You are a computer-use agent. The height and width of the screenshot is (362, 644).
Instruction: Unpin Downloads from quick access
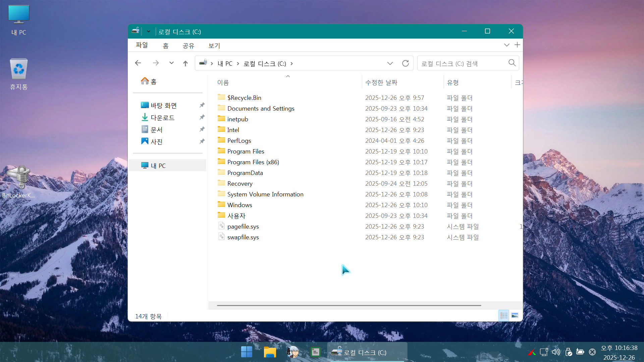pyautogui.click(x=202, y=117)
